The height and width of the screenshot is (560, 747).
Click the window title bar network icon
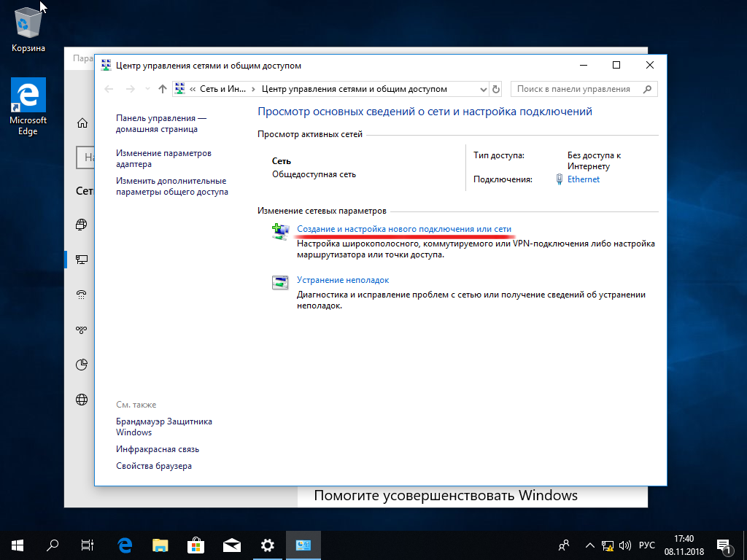[106, 66]
